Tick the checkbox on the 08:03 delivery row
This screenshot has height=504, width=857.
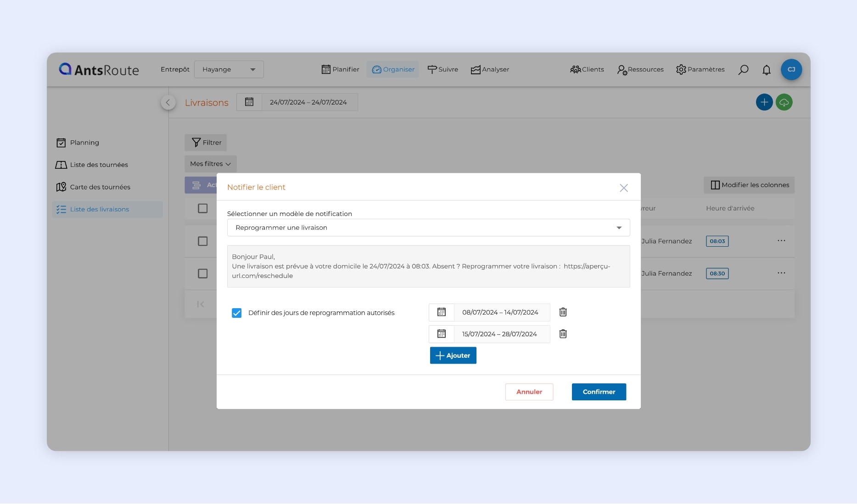tap(202, 241)
